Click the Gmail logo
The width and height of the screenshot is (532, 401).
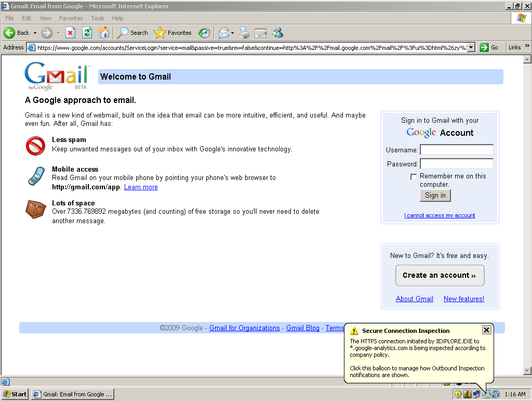point(57,76)
